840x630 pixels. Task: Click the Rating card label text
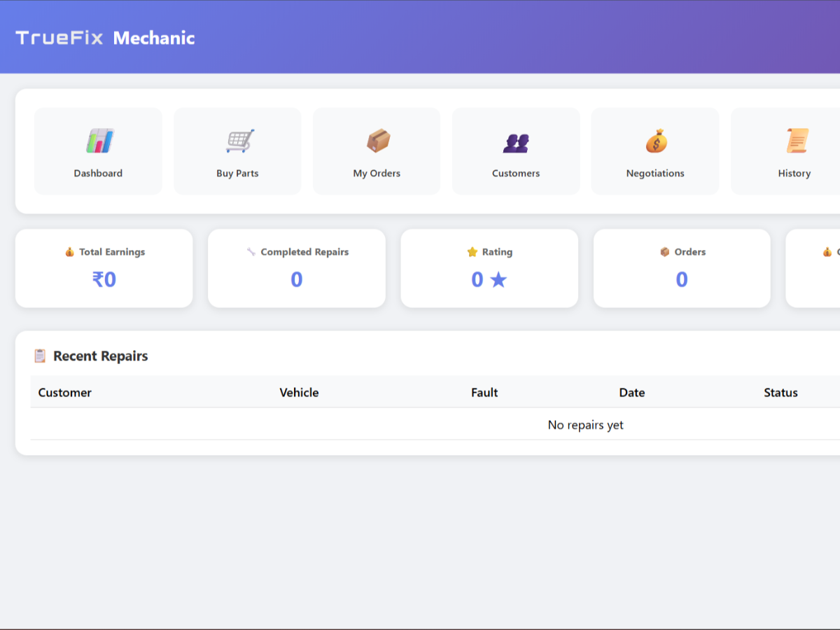point(497,252)
